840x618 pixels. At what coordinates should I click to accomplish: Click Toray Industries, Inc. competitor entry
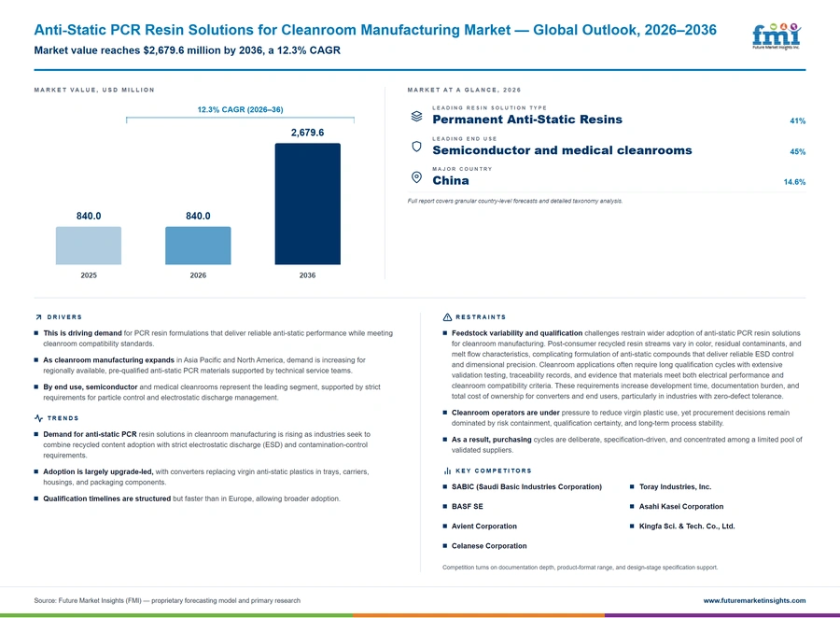point(675,486)
